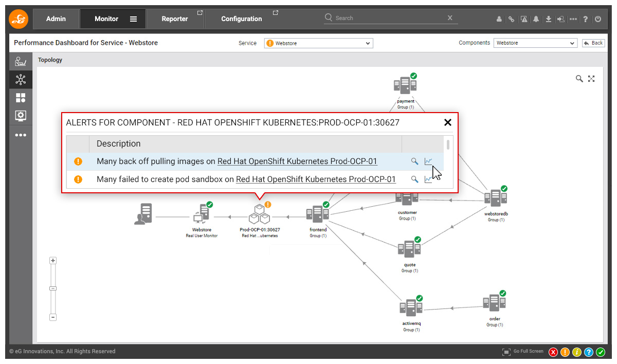Viewport: 617px width, 364px height.
Task: Filter by blue unknown status icon
Action: (x=589, y=352)
